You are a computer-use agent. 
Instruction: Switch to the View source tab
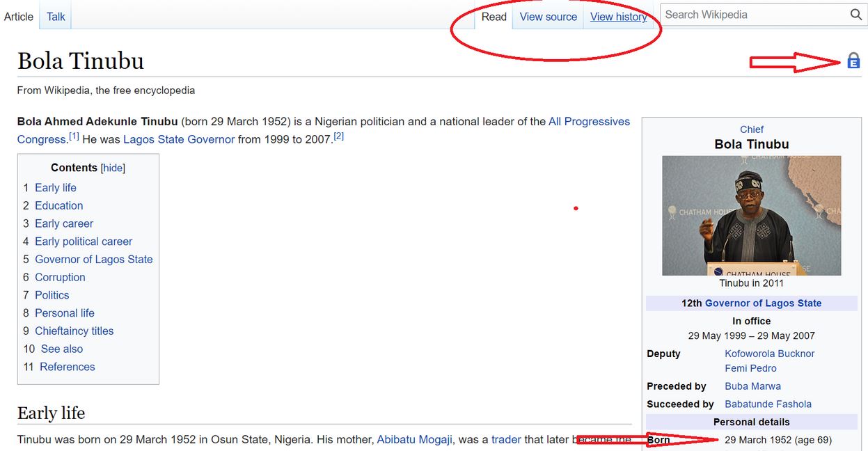pyautogui.click(x=548, y=17)
